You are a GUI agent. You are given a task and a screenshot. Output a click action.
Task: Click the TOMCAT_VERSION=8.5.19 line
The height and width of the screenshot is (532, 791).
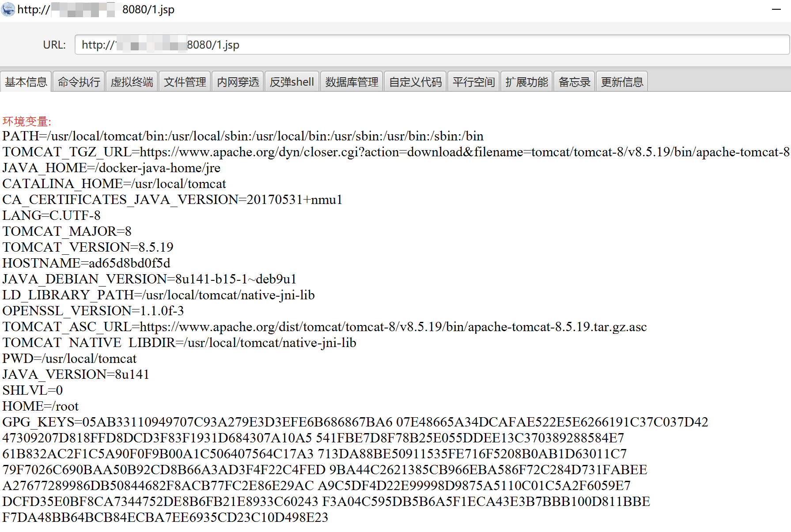tap(88, 247)
